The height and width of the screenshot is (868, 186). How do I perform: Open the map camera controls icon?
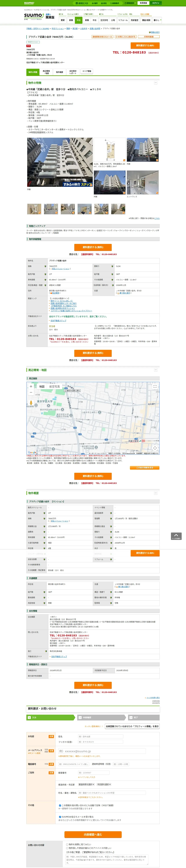[155, 448]
